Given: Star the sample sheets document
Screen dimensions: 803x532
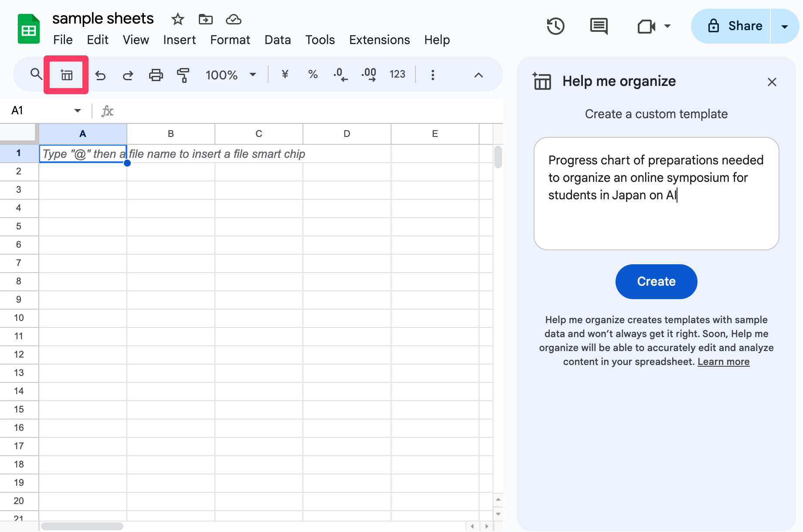Looking at the screenshot, I should 177,19.
